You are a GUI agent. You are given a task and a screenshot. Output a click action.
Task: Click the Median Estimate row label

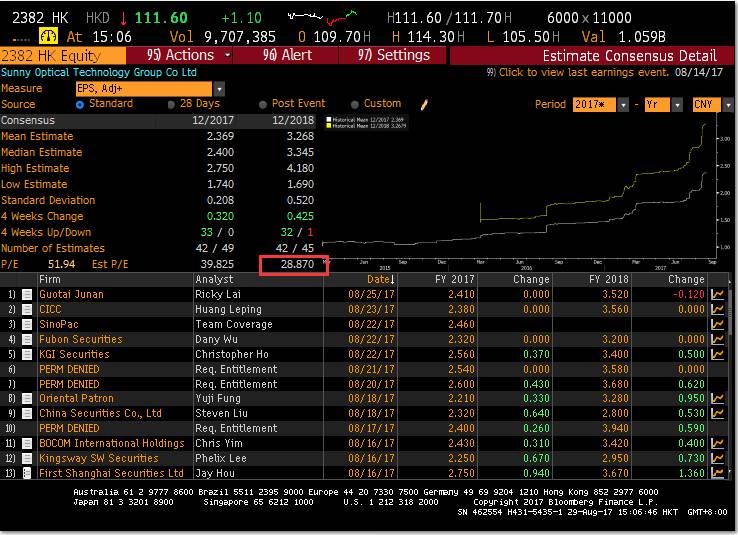point(41,152)
